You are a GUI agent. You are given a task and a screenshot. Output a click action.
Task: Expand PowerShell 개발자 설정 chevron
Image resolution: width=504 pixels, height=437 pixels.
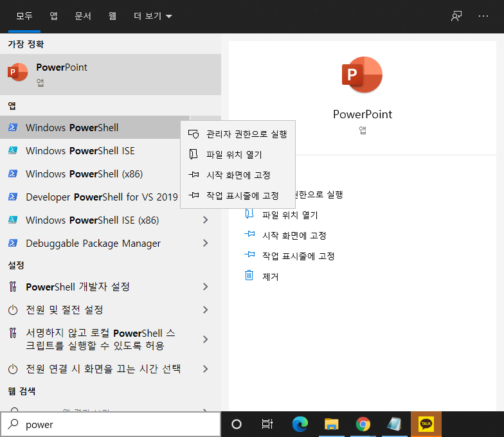[206, 287]
